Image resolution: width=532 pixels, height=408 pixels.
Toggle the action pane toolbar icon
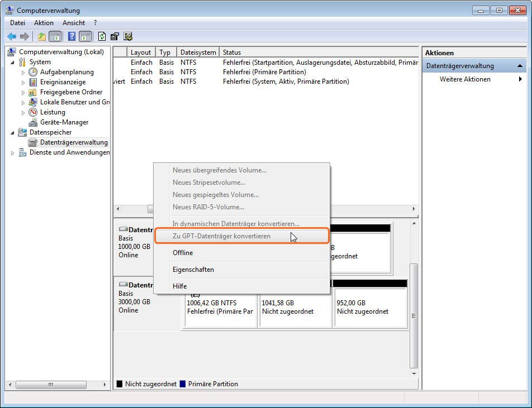[85, 36]
